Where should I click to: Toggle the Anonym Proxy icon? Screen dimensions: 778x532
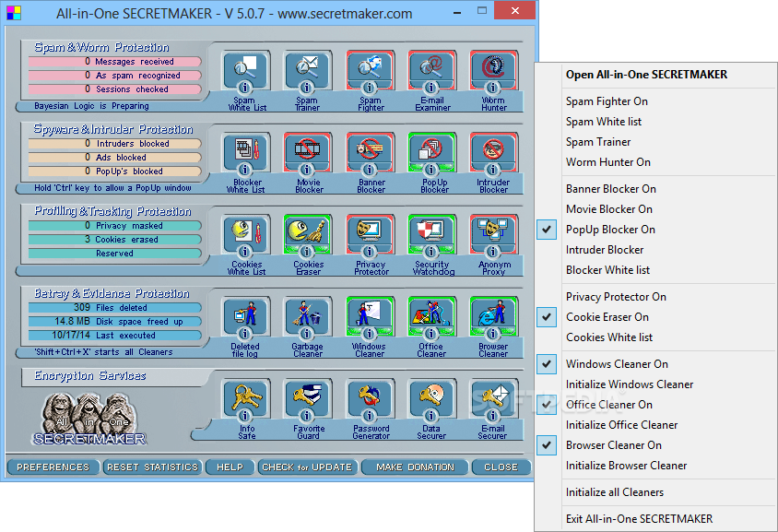pyautogui.click(x=494, y=235)
